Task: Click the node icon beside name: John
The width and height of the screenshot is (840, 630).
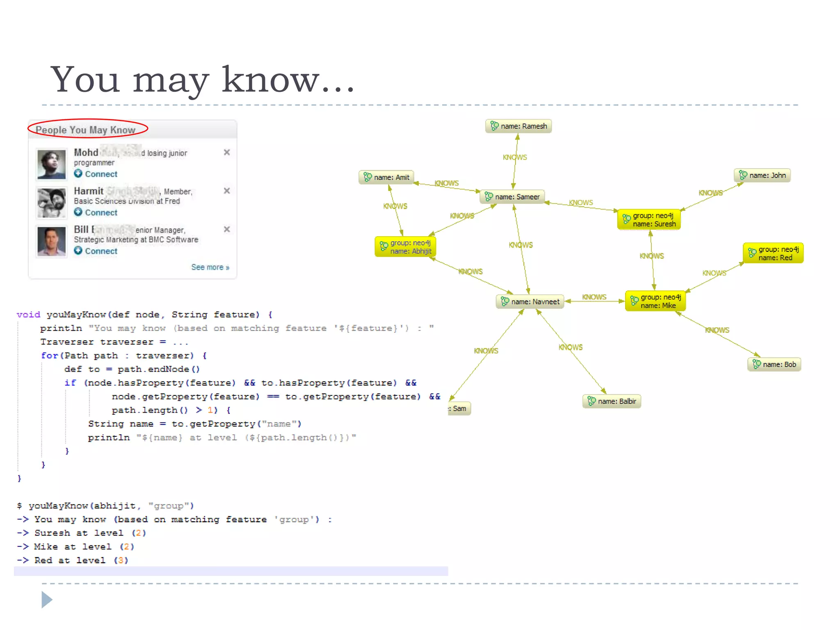Action: click(743, 176)
